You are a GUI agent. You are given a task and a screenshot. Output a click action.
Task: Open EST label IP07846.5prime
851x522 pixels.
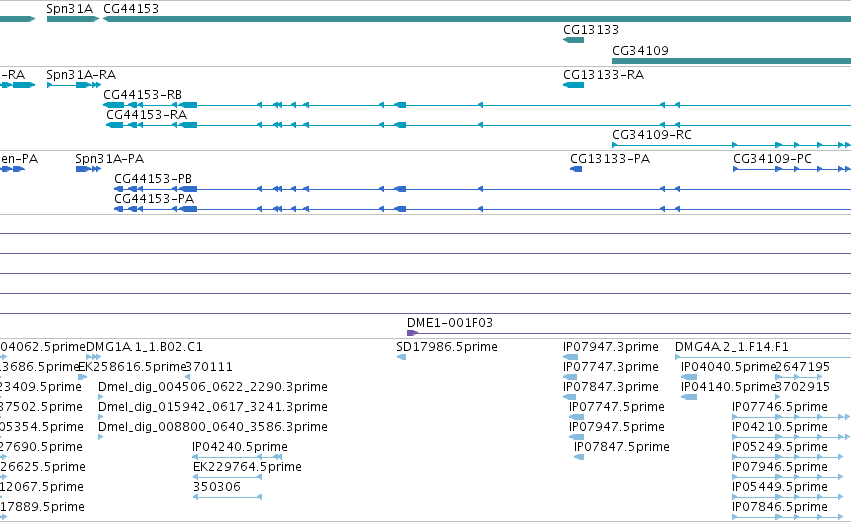779,507
